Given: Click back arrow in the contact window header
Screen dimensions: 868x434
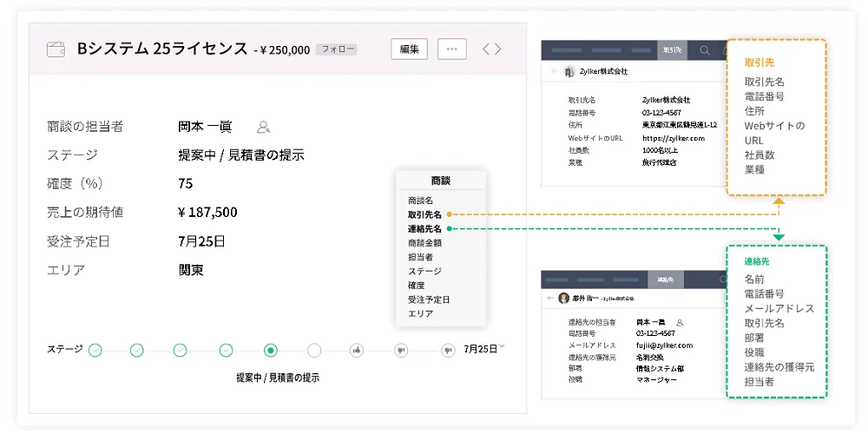Looking at the screenshot, I should click(x=550, y=298).
